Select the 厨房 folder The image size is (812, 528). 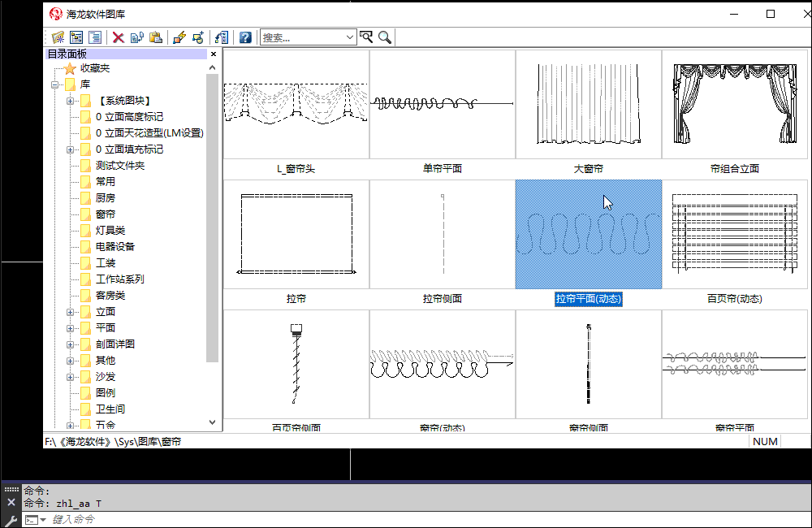tap(105, 198)
